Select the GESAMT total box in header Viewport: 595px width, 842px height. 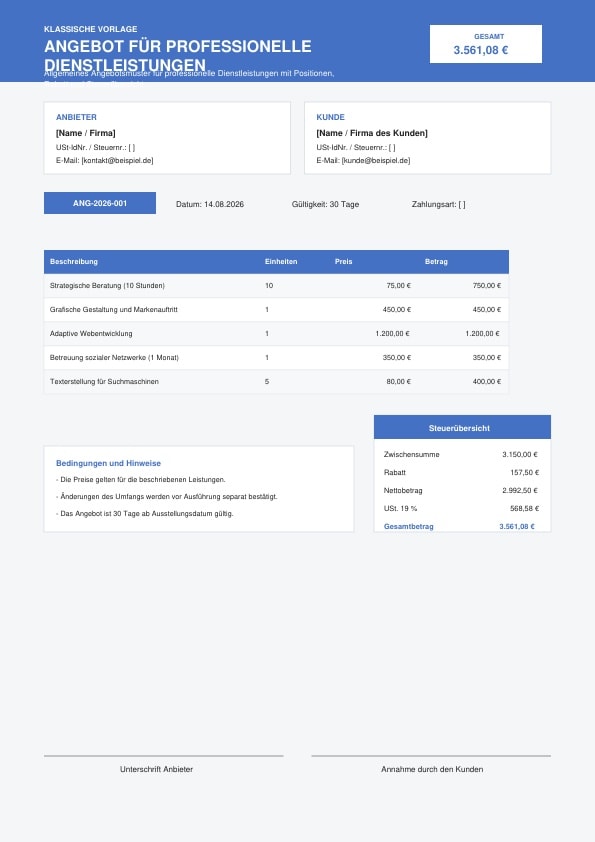point(485,44)
